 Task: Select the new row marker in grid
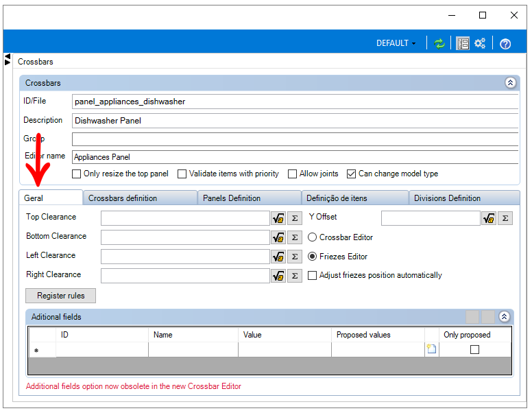click(x=43, y=349)
